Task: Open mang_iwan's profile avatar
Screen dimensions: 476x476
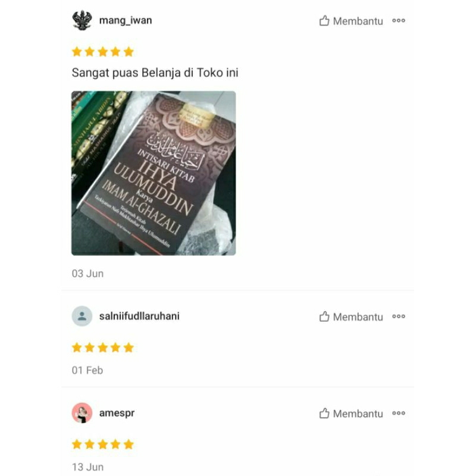Action: point(82,20)
